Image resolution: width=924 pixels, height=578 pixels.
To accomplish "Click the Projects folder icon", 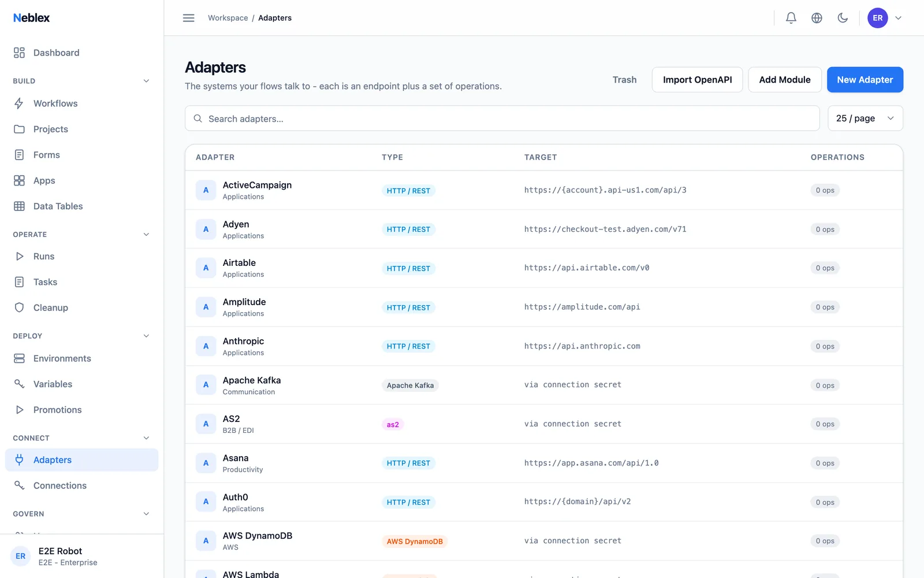I will click(19, 129).
